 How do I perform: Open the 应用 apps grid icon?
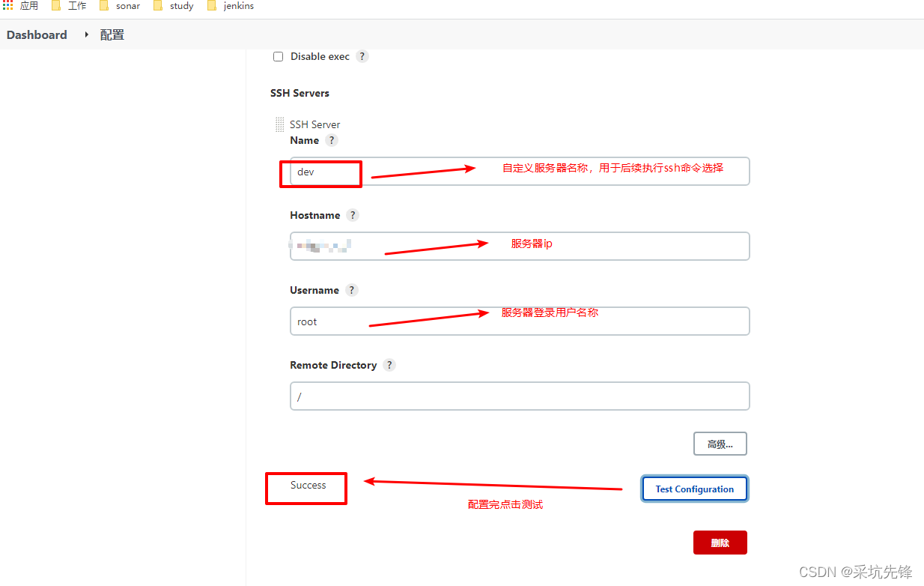pos(8,6)
